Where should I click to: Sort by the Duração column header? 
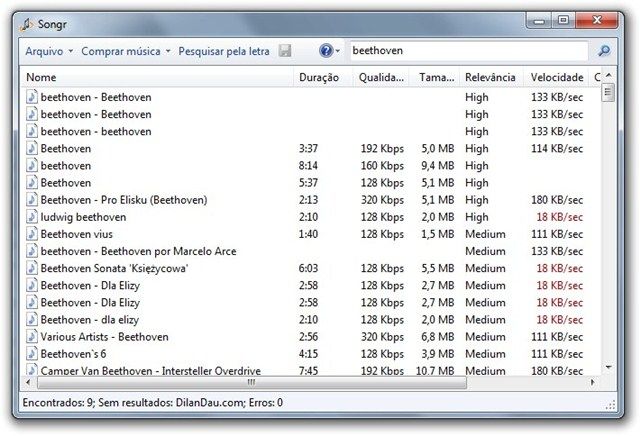tap(323, 77)
